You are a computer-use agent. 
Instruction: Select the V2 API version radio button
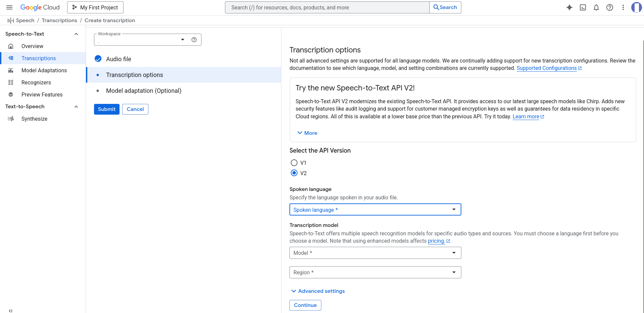(x=294, y=173)
